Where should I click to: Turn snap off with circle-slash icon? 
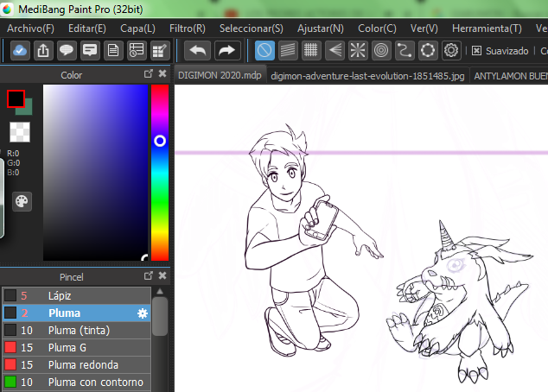264,51
